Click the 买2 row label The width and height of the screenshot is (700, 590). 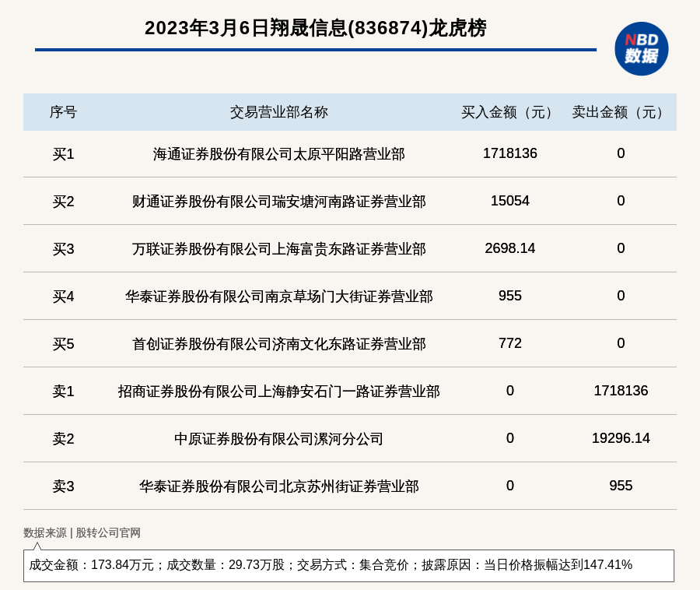pos(64,202)
